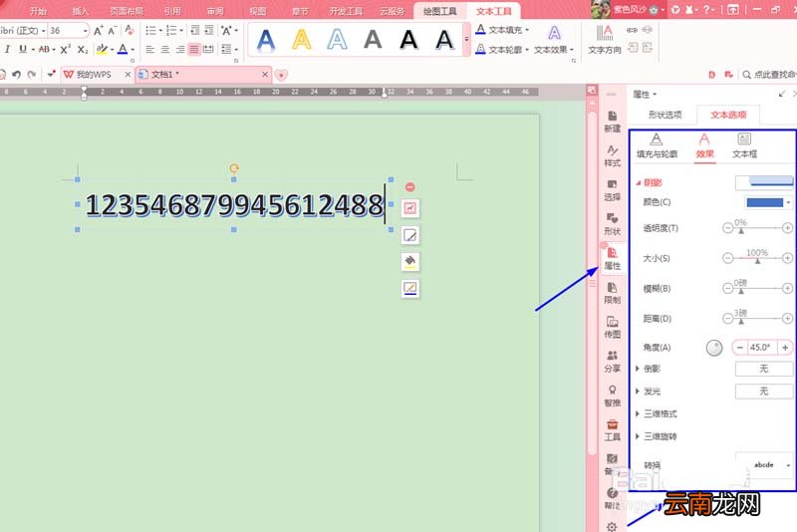Apply the yellow outlined WordArt style
Viewport: 797px width, 532px height.
point(302,39)
